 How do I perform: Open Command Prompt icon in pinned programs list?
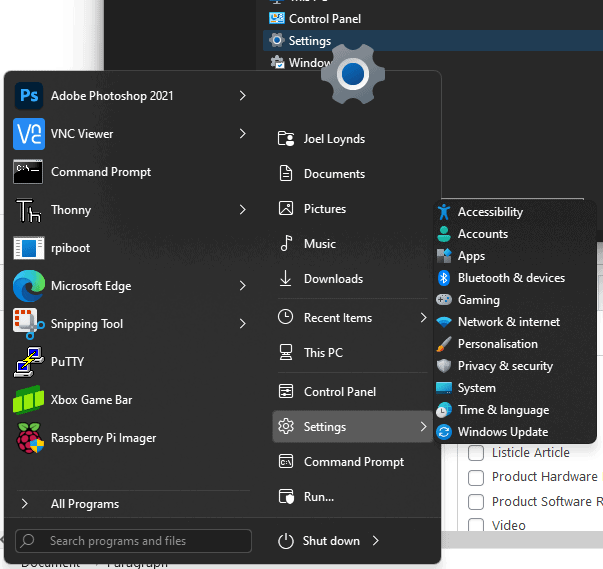click(28, 172)
